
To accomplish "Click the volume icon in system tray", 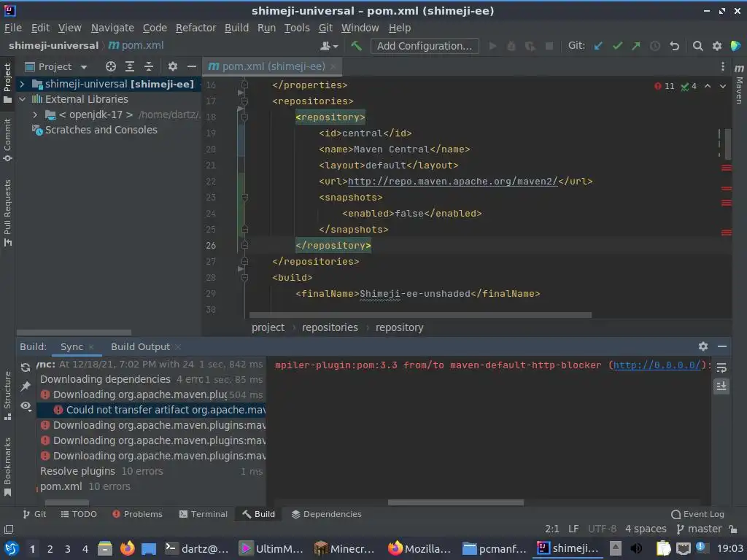I will coord(636,548).
